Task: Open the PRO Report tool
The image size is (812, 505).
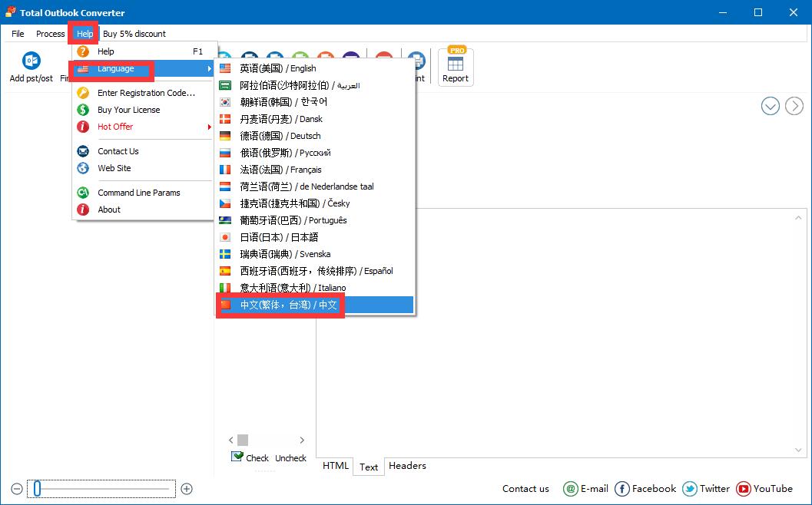Action: [456, 66]
